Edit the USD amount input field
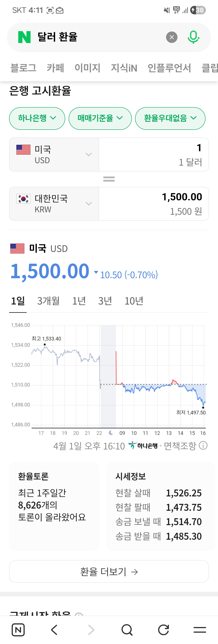This screenshot has height=644, width=218. tap(154, 154)
